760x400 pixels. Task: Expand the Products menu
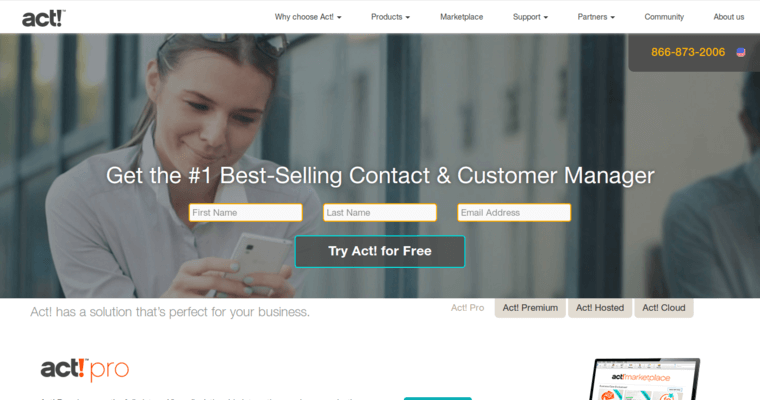pos(390,17)
